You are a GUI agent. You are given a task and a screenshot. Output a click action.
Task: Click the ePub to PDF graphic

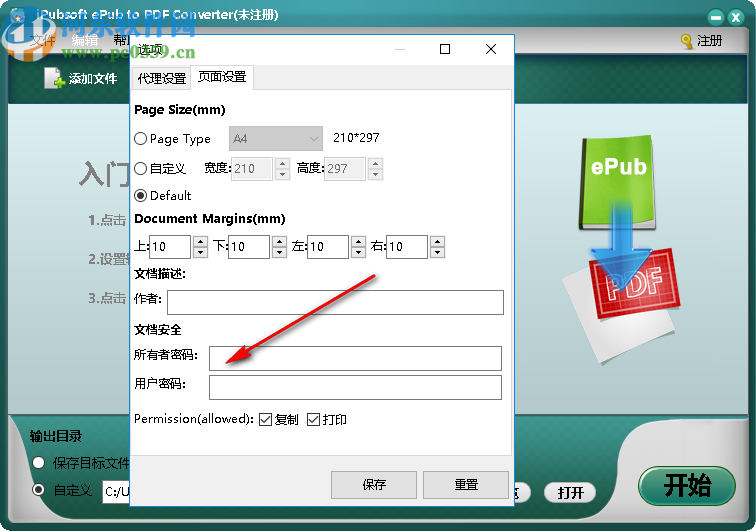tap(623, 248)
